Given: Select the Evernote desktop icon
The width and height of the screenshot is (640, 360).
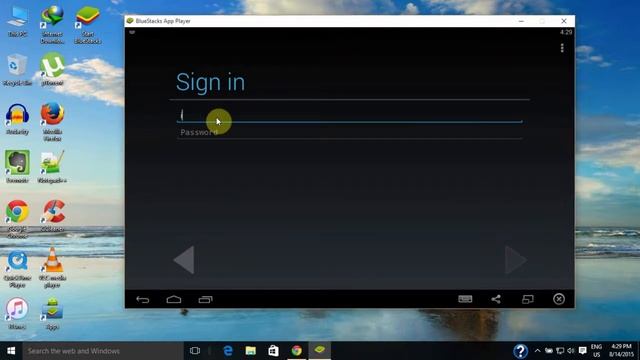Looking at the screenshot, I should click(18, 167).
